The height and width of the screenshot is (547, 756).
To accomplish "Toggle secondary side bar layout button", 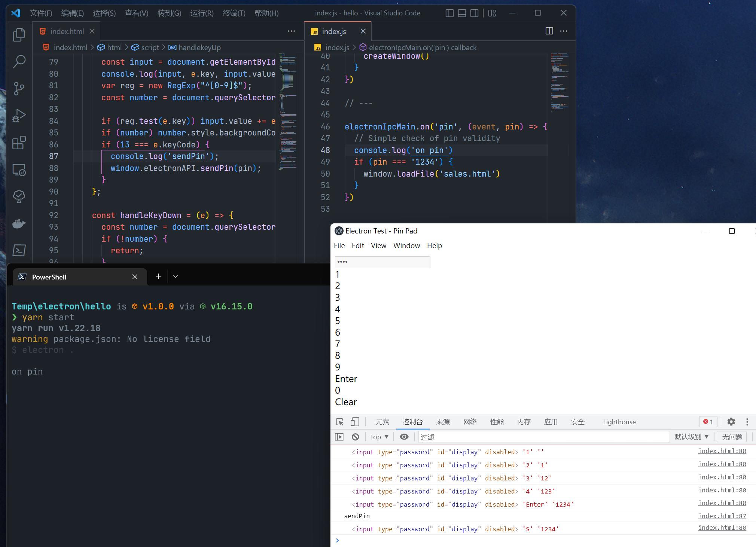I will click(x=474, y=13).
